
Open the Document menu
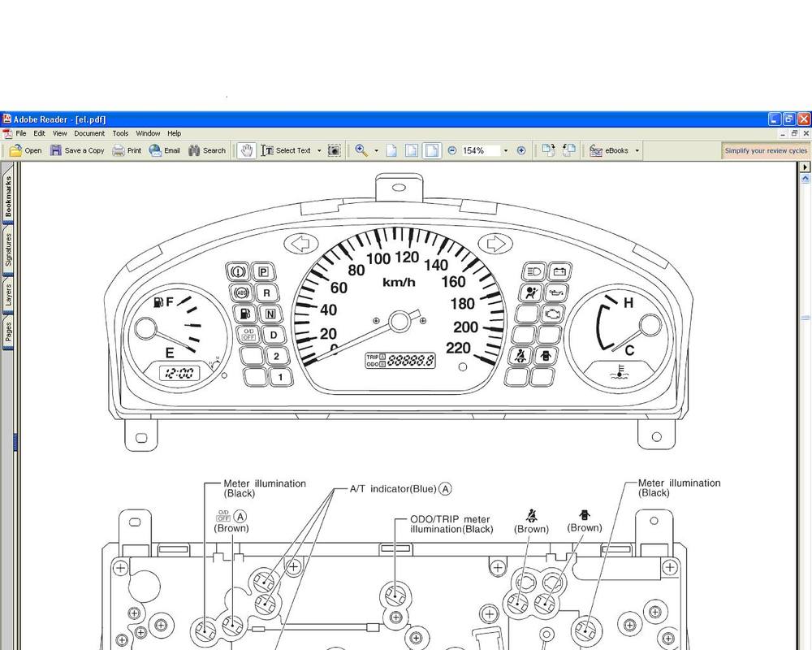pyautogui.click(x=89, y=133)
